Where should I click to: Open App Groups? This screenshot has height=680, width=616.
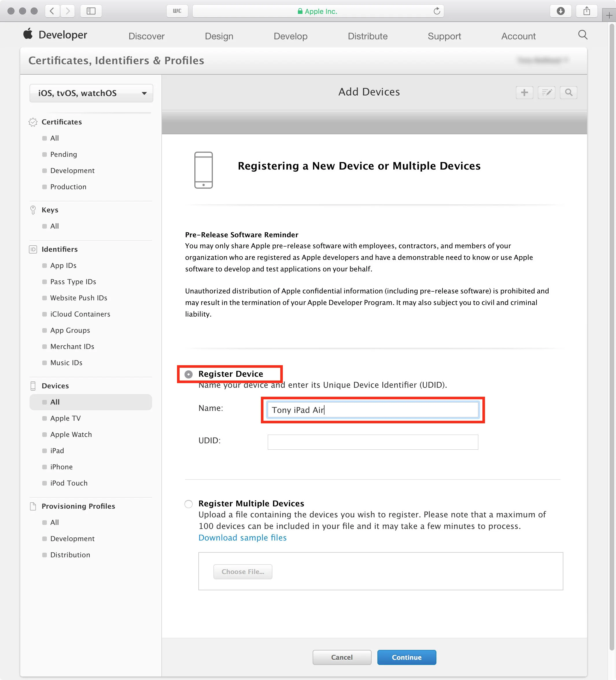(x=70, y=330)
